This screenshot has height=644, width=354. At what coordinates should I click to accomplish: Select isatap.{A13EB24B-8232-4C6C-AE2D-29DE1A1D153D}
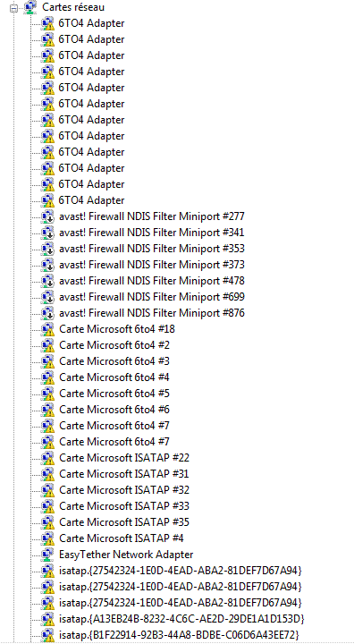pos(181,619)
